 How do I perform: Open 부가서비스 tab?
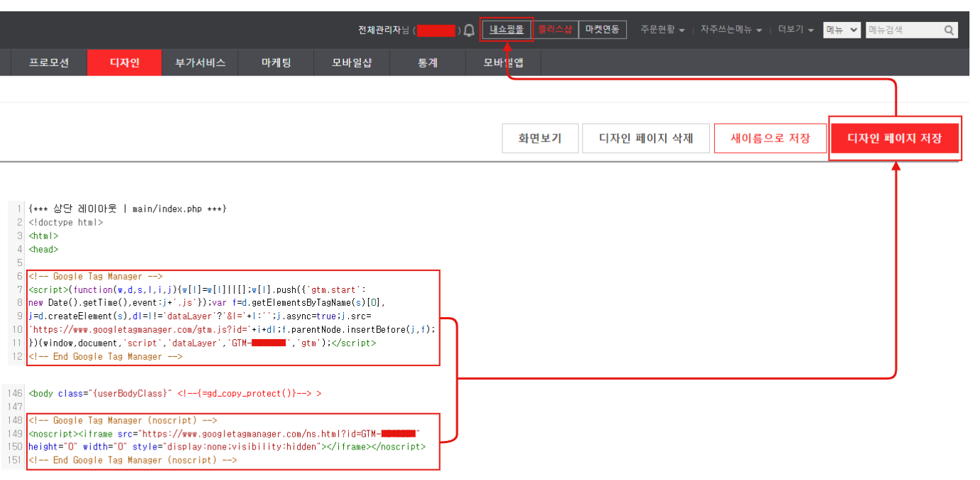200,63
